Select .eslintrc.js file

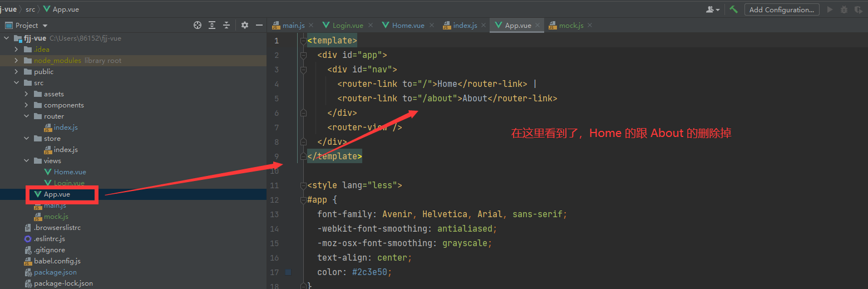(x=50, y=239)
